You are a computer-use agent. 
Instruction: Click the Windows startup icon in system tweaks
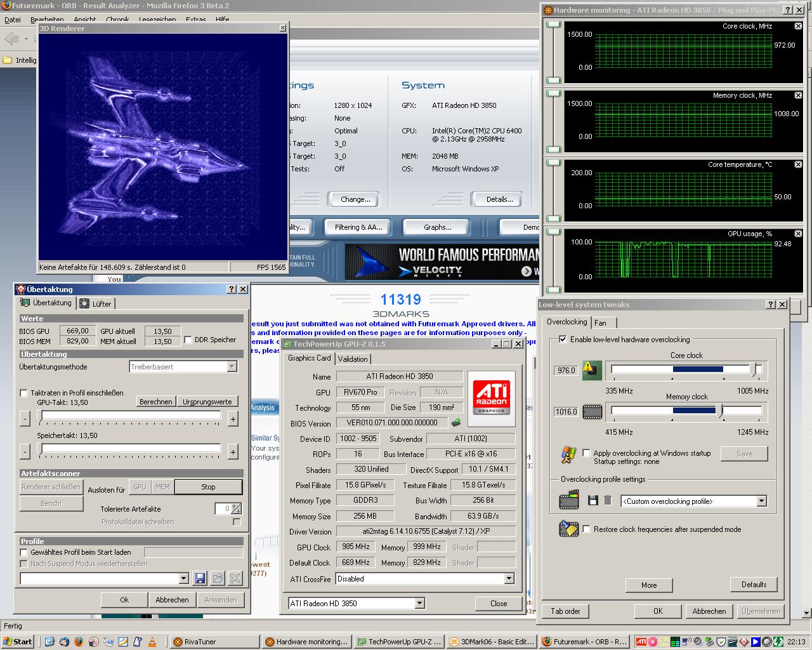point(568,455)
